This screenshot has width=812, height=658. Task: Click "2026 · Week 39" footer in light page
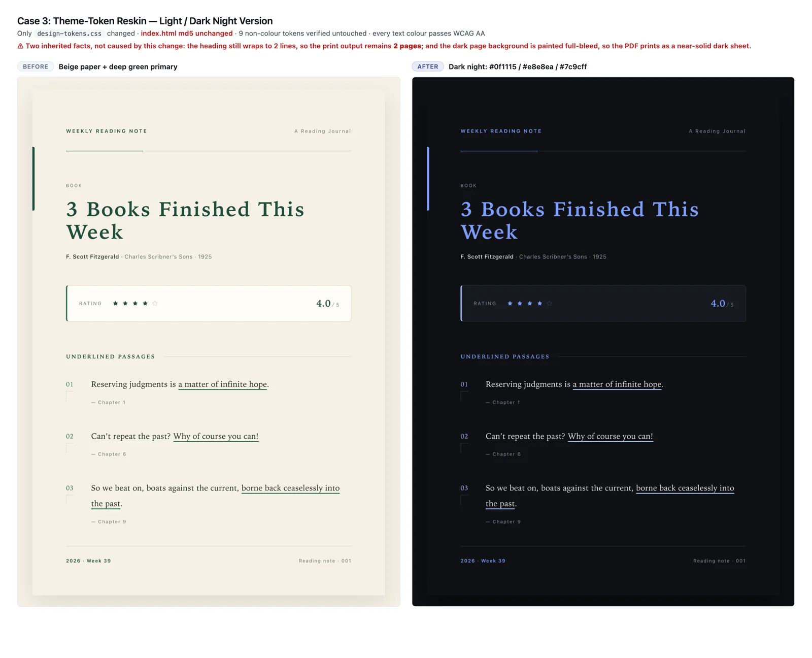coord(88,561)
